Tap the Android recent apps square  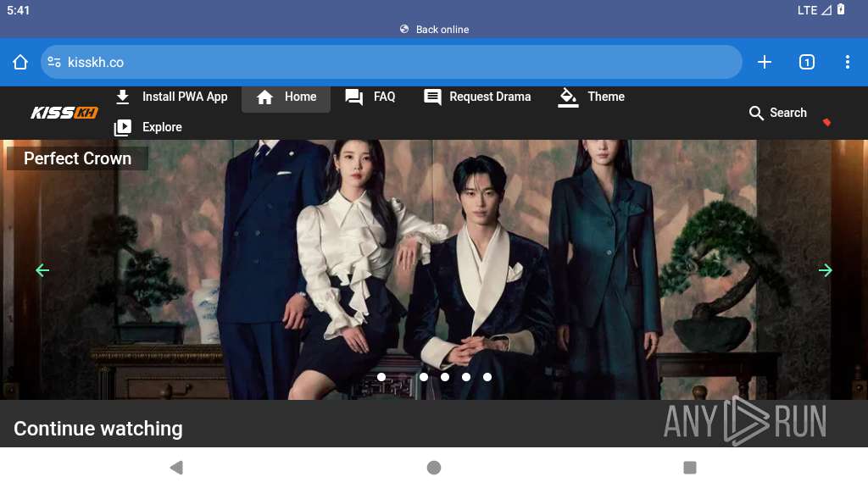coord(690,468)
